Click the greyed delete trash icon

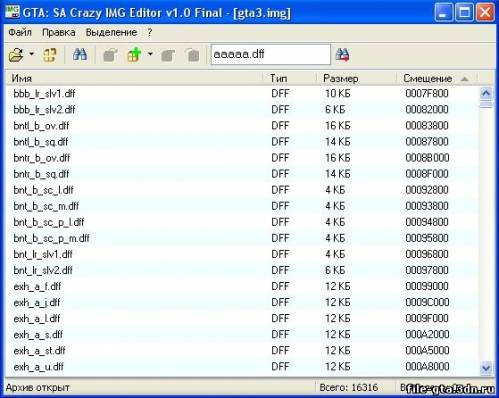192,55
